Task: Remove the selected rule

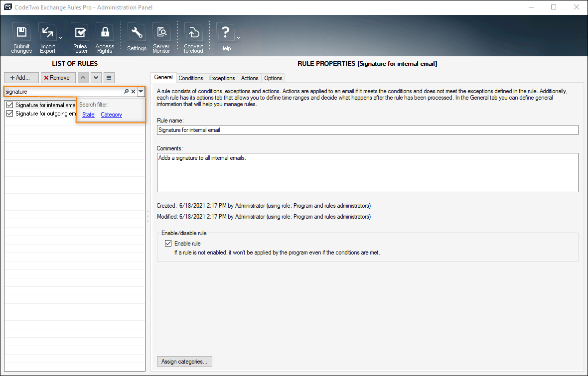Action: point(58,78)
